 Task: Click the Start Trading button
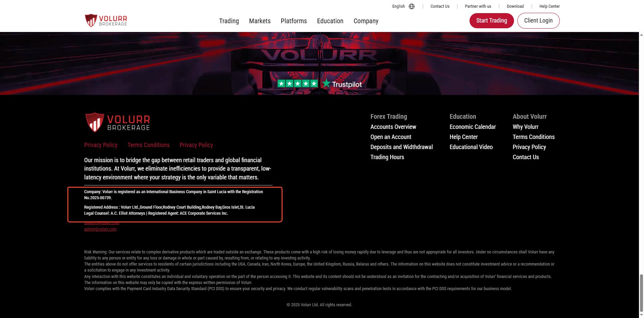491,21
